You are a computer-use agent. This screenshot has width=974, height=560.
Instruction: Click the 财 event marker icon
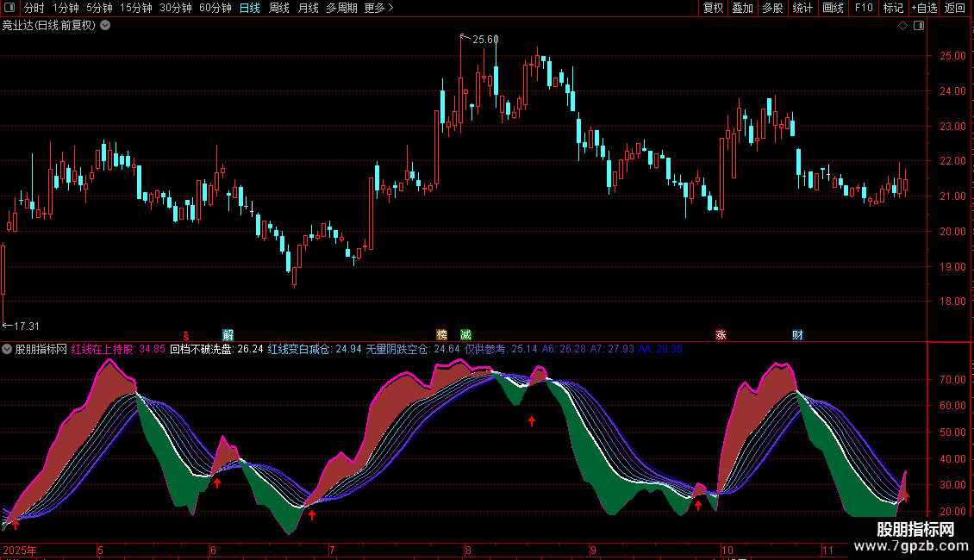click(x=797, y=335)
